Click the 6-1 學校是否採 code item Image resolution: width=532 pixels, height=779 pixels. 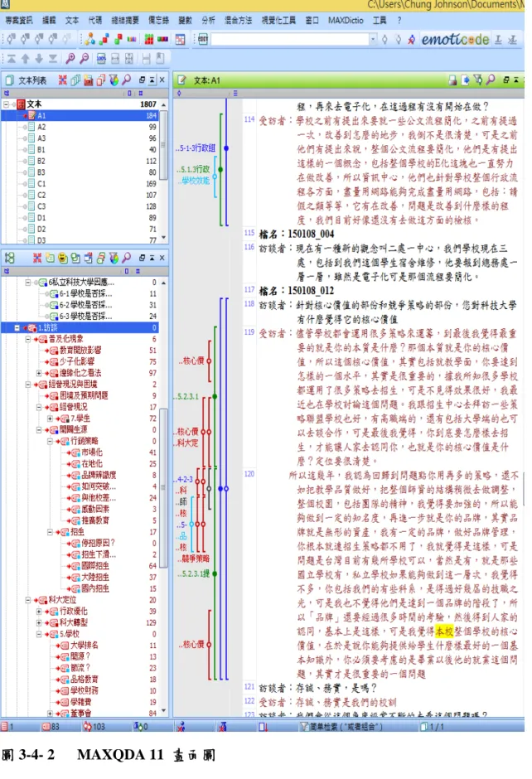pyautogui.click(x=85, y=294)
